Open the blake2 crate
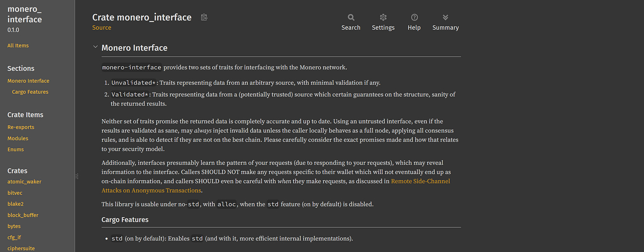The height and width of the screenshot is (252, 644). [15, 204]
